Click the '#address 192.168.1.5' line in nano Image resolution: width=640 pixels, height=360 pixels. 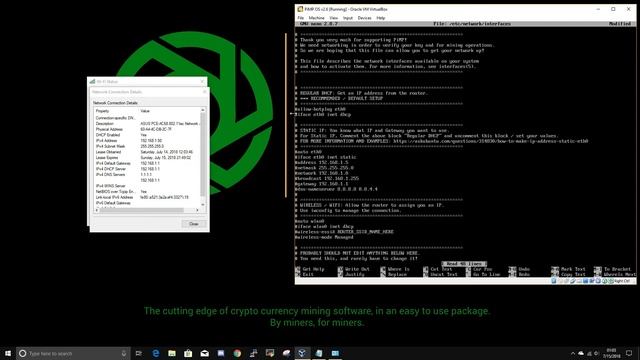322,162
